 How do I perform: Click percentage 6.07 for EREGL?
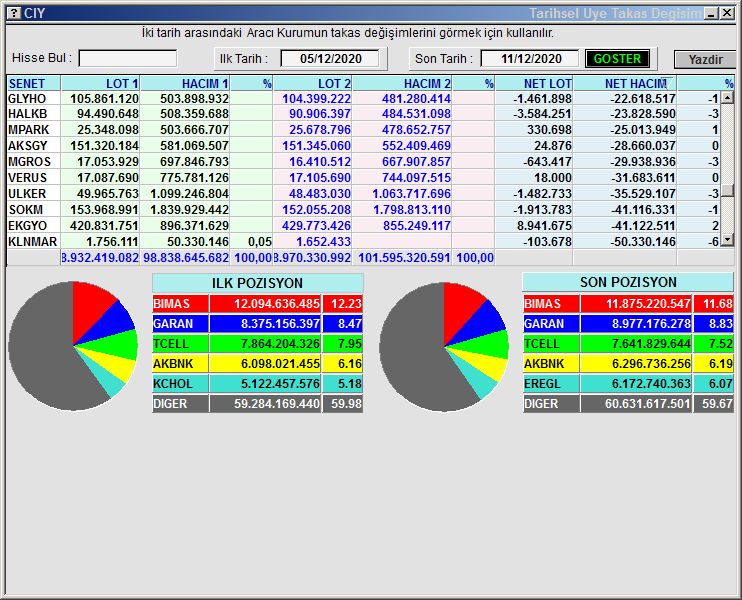(x=721, y=384)
